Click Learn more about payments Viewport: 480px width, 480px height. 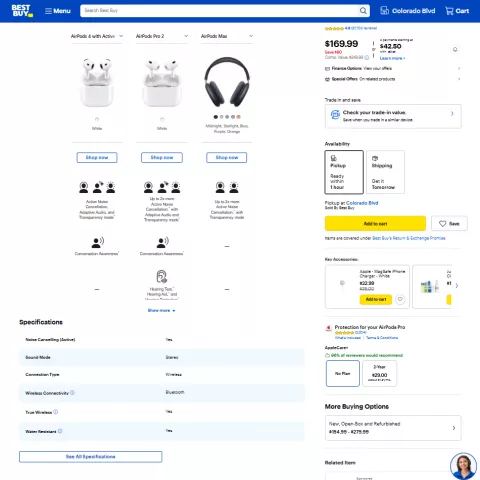point(392,58)
